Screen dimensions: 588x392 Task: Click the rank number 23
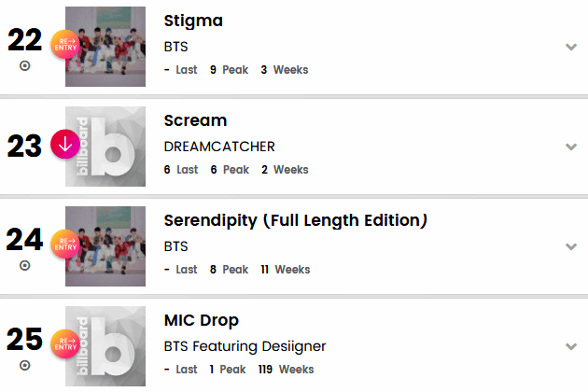tap(25, 147)
